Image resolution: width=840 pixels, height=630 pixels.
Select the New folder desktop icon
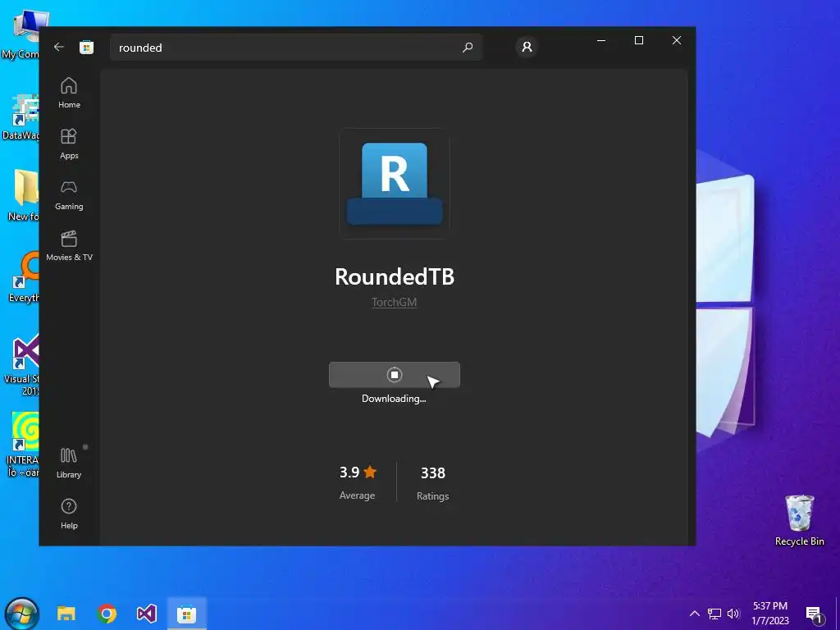[x=22, y=195]
